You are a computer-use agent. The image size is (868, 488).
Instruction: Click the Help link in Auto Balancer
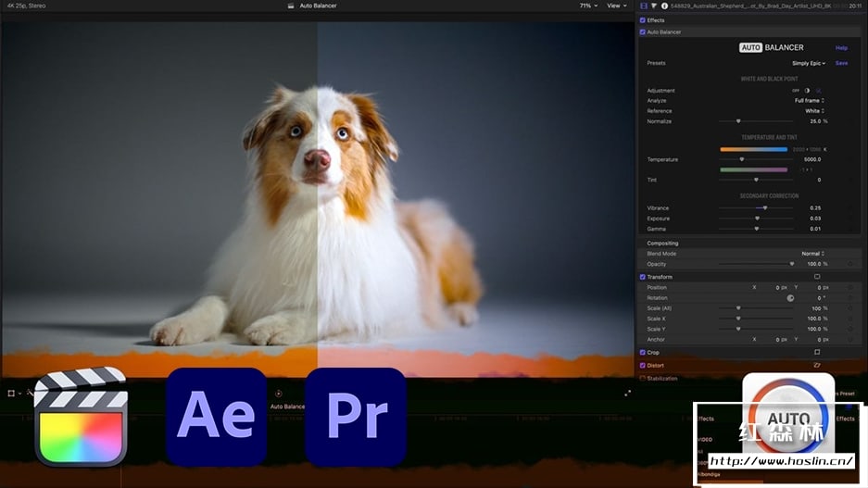(x=841, y=48)
